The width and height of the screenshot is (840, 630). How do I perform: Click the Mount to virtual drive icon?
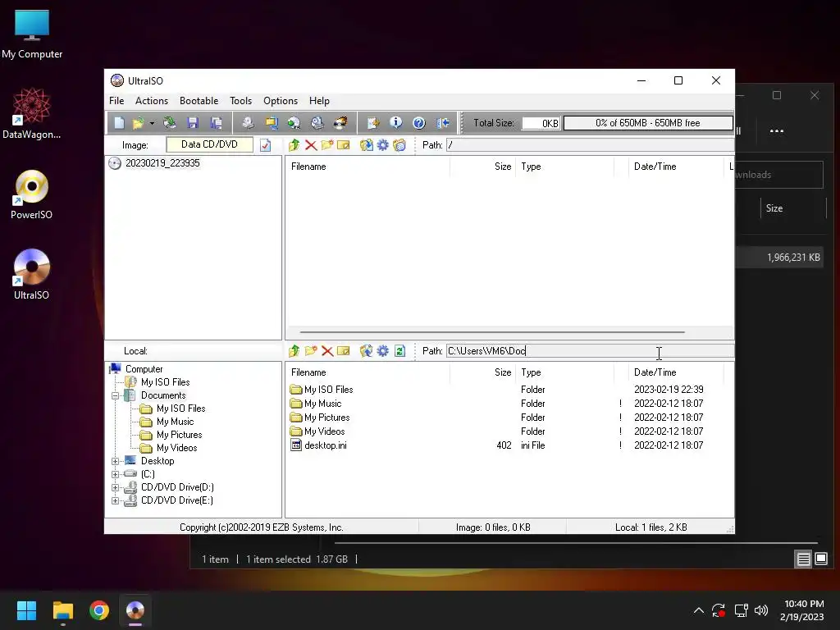[x=317, y=123]
